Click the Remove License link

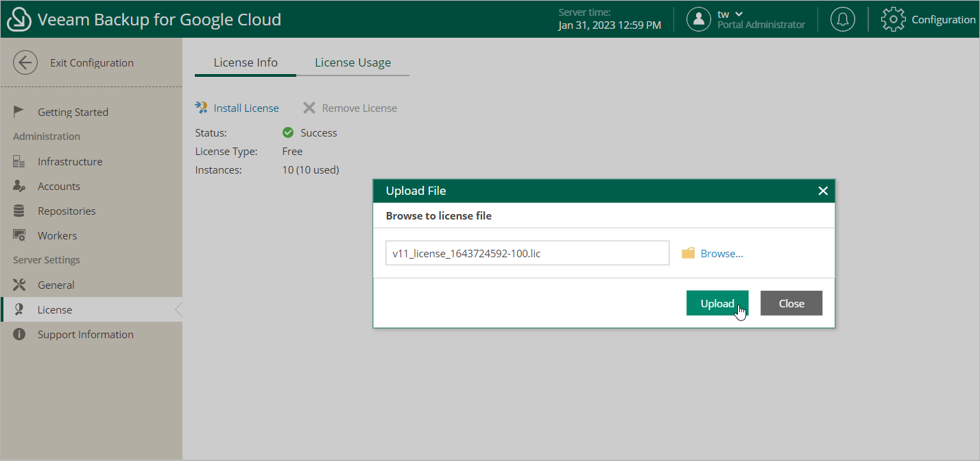359,108
